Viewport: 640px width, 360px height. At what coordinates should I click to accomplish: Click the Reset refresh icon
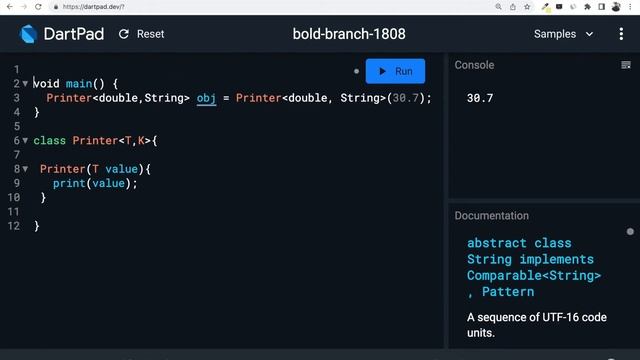124,34
